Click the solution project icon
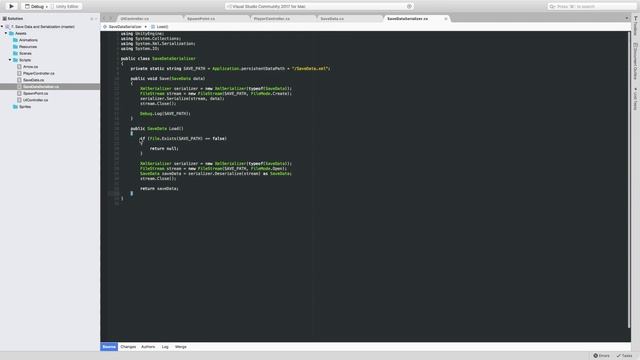The image size is (640, 360). point(7,27)
